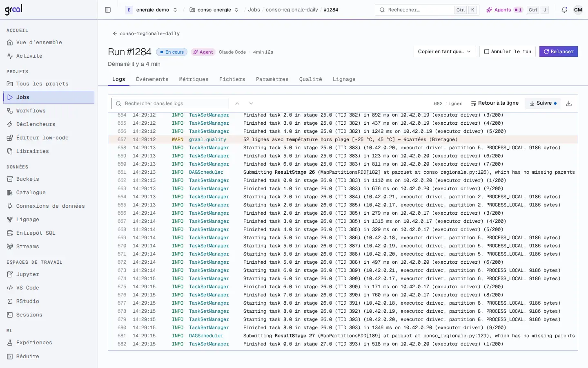Open the conso-energie project switcher

(x=214, y=10)
